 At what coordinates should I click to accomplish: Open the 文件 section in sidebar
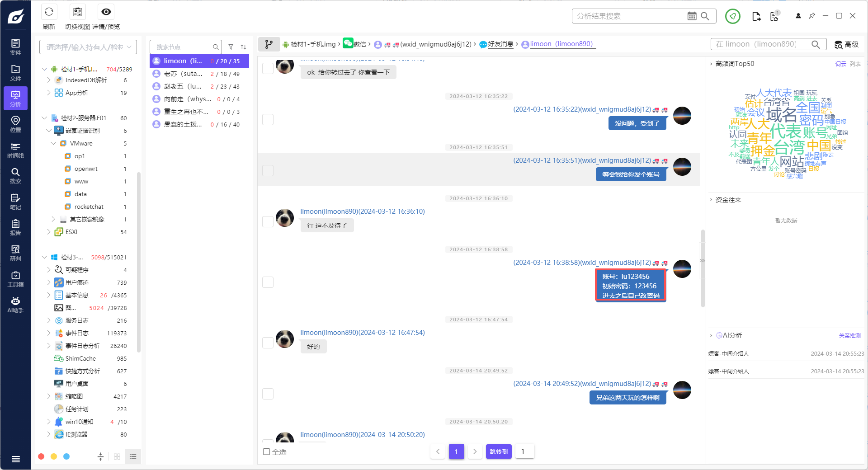[x=15, y=72]
